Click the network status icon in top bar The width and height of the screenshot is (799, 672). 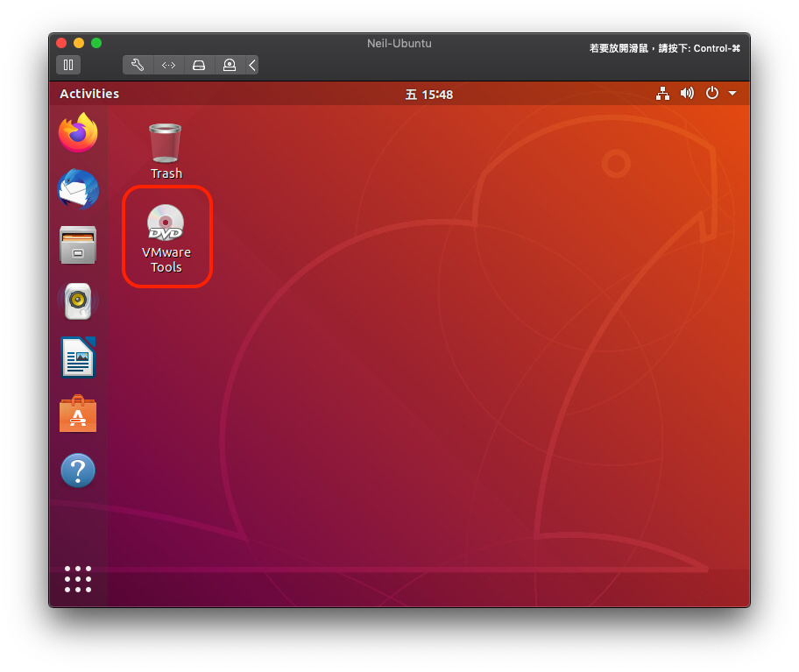(662, 93)
